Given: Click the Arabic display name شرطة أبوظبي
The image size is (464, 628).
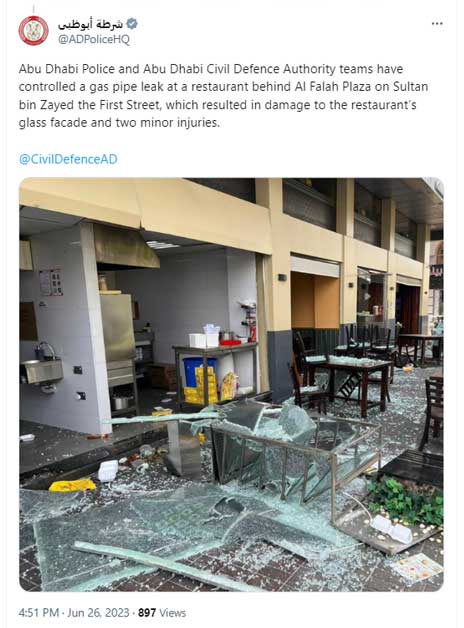Looking at the screenshot, I should pos(90,24).
